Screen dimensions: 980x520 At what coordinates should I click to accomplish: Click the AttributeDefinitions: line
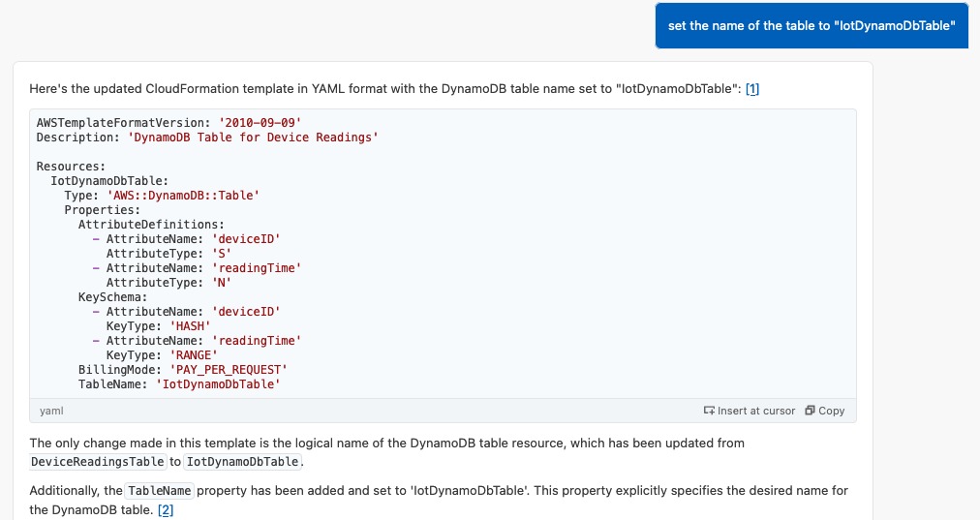pos(151,225)
